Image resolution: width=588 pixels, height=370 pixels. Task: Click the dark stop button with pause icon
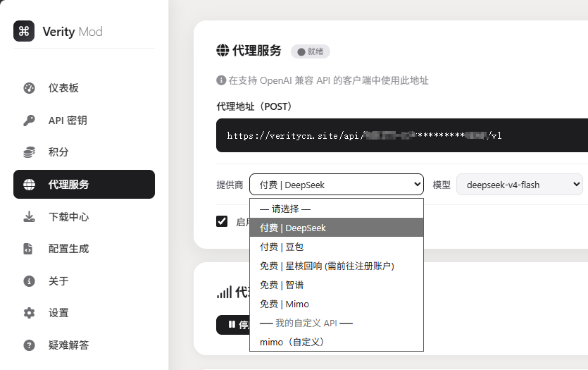[233, 325]
